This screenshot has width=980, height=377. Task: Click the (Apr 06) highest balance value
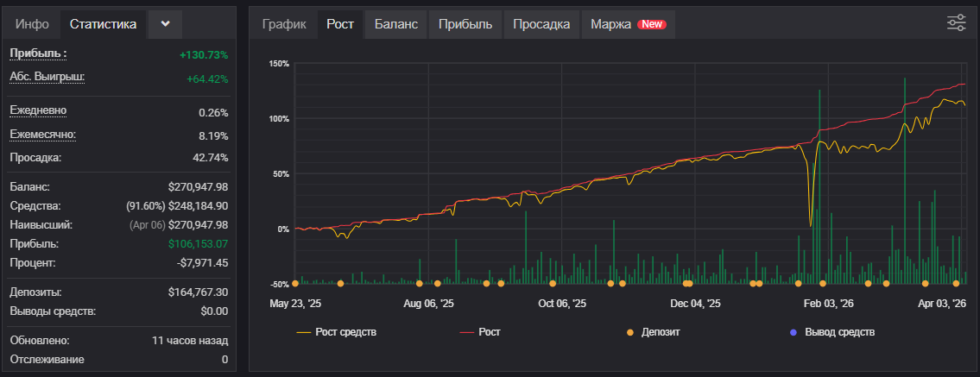[x=179, y=224]
